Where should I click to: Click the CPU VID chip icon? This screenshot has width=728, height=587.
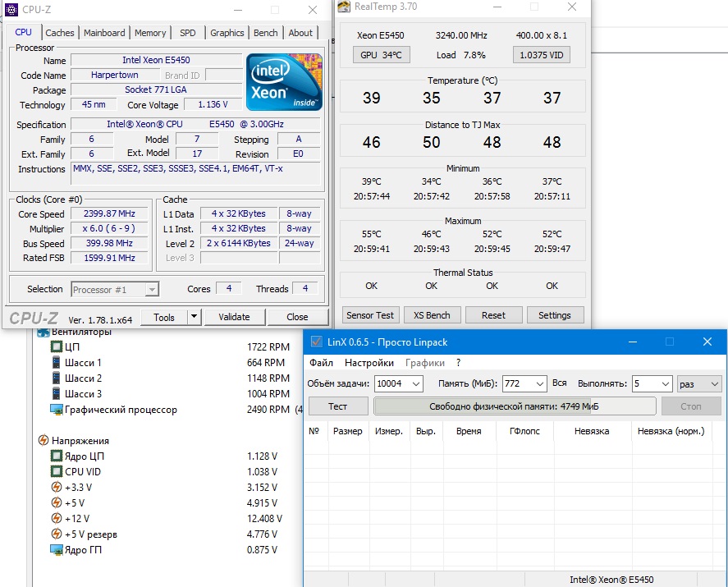point(56,472)
